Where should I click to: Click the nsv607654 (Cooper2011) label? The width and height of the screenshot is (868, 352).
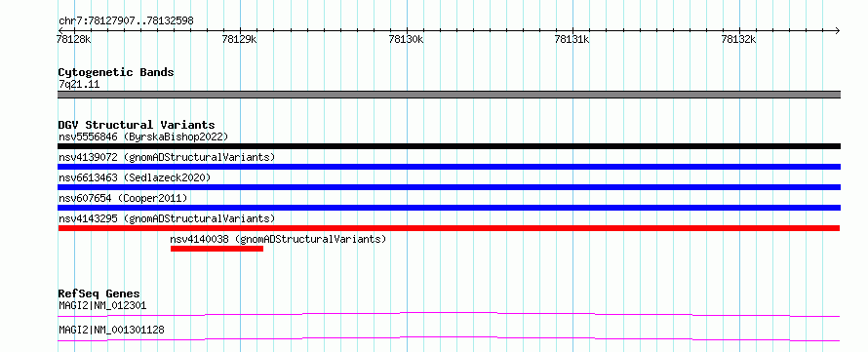click(123, 198)
